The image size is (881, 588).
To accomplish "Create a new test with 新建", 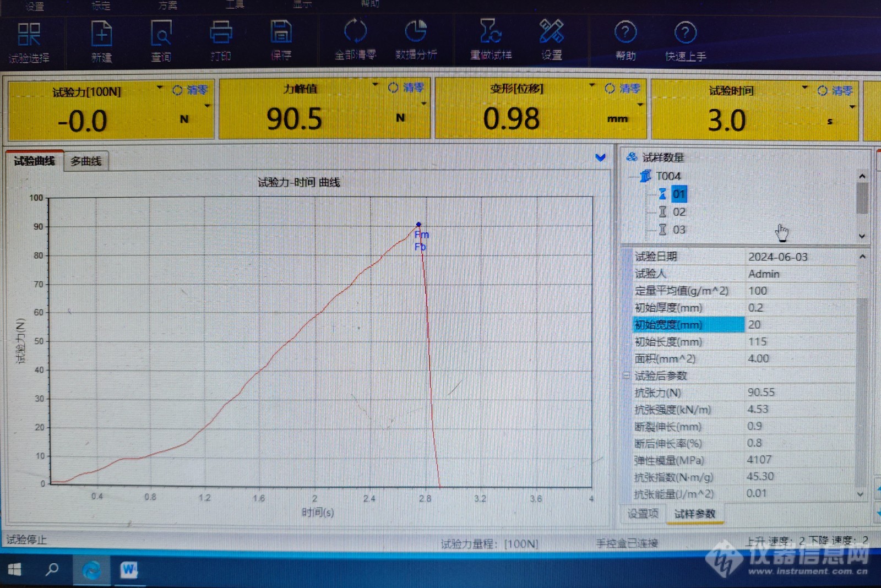I will tap(101, 41).
